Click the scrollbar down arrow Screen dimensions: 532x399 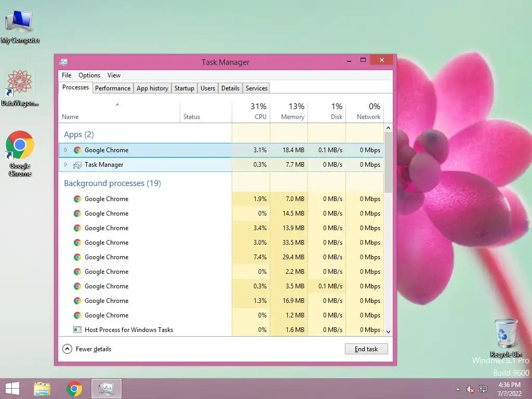click(388, 332)
